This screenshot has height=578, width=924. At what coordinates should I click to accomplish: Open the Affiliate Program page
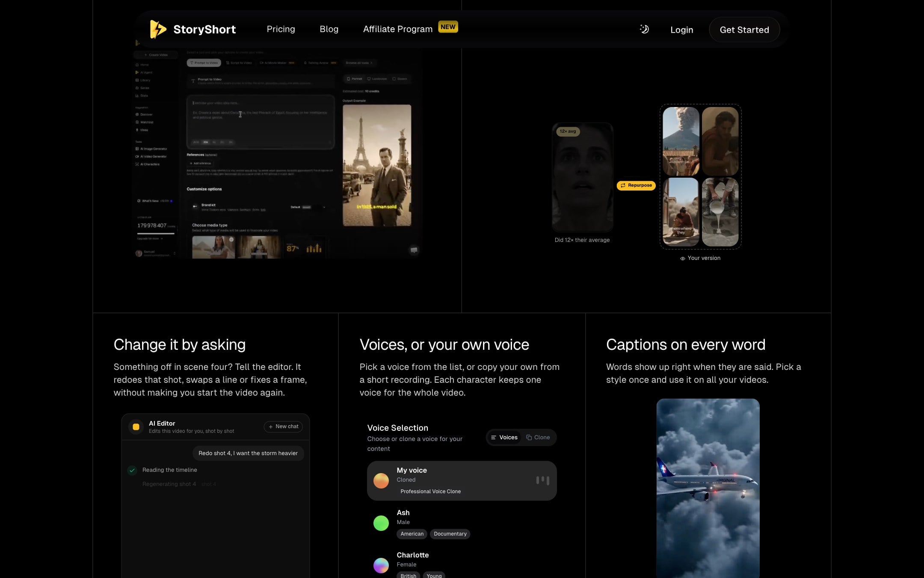[x=397, y=29]
